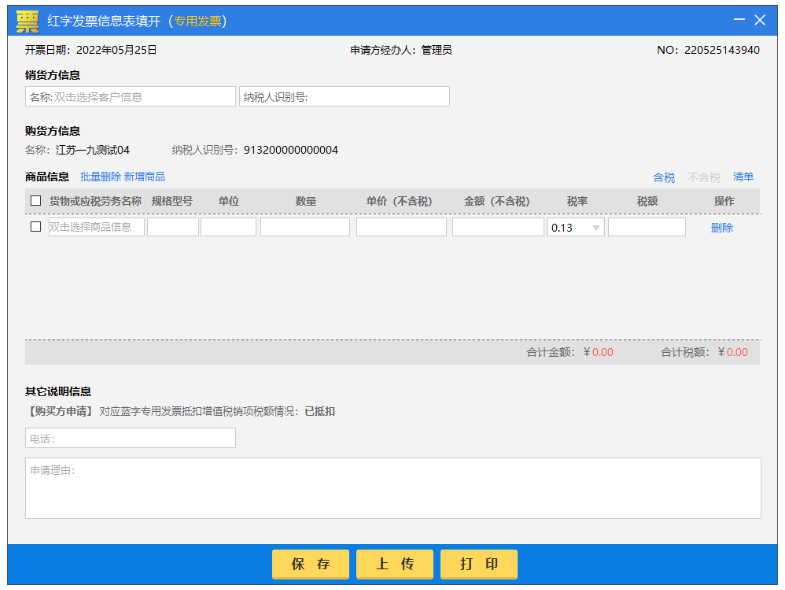The width and height of the screenshot is (785, 590).
Task: Click the 管理员 handler name text
Action: 437,50
